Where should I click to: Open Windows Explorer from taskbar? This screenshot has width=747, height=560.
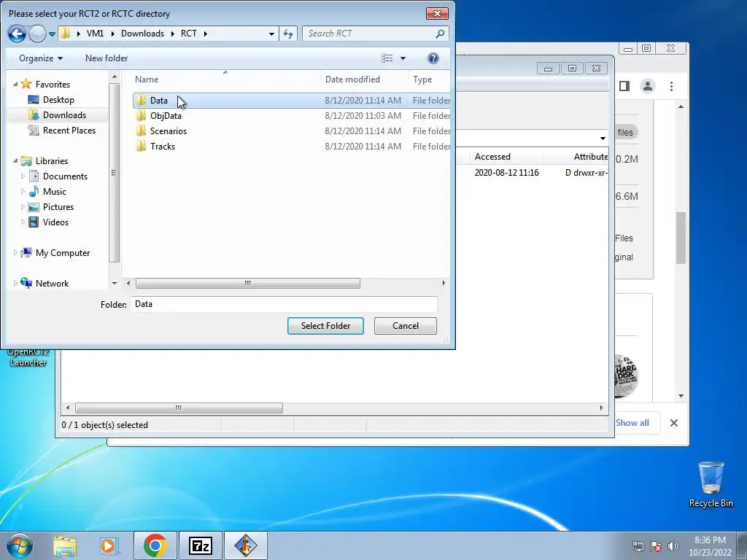pos(65,545)
